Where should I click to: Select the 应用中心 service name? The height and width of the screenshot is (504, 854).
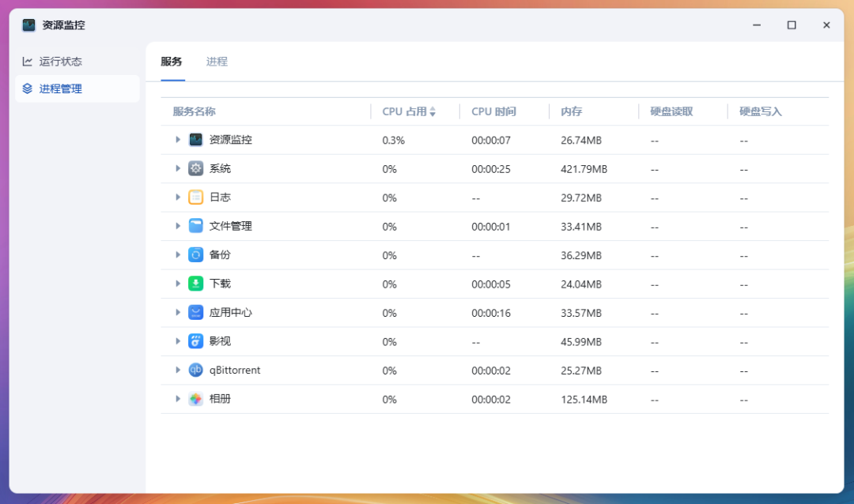230,312
